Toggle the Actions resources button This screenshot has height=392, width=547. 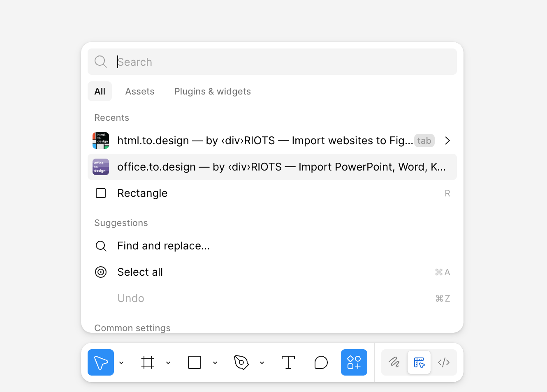pyautogui.click(x=354, y=362)
